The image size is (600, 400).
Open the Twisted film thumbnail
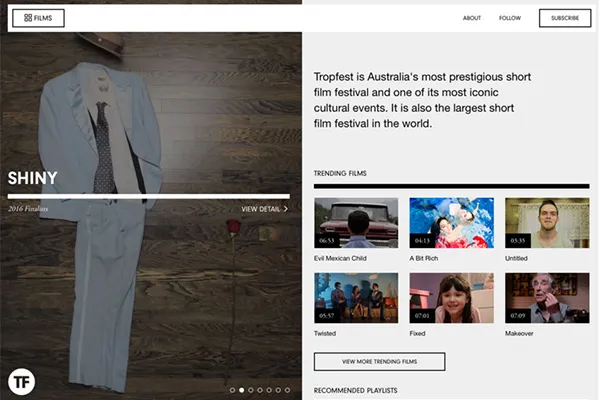coord(356,297)
